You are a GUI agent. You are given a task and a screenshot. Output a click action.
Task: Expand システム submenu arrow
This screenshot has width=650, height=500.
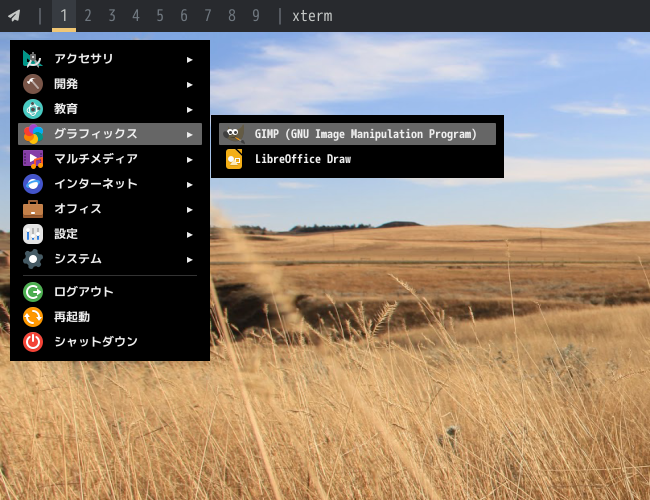click(189, 260)
